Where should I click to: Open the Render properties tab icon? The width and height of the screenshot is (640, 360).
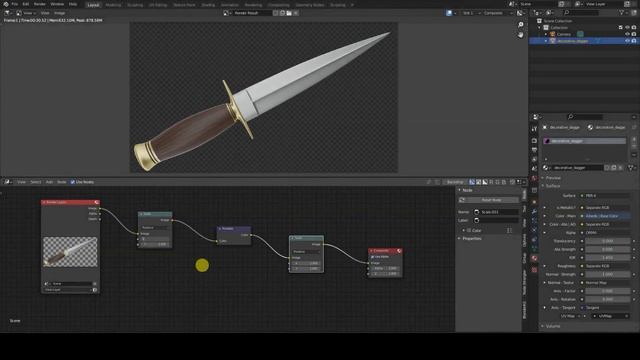[x=534, y=140]
